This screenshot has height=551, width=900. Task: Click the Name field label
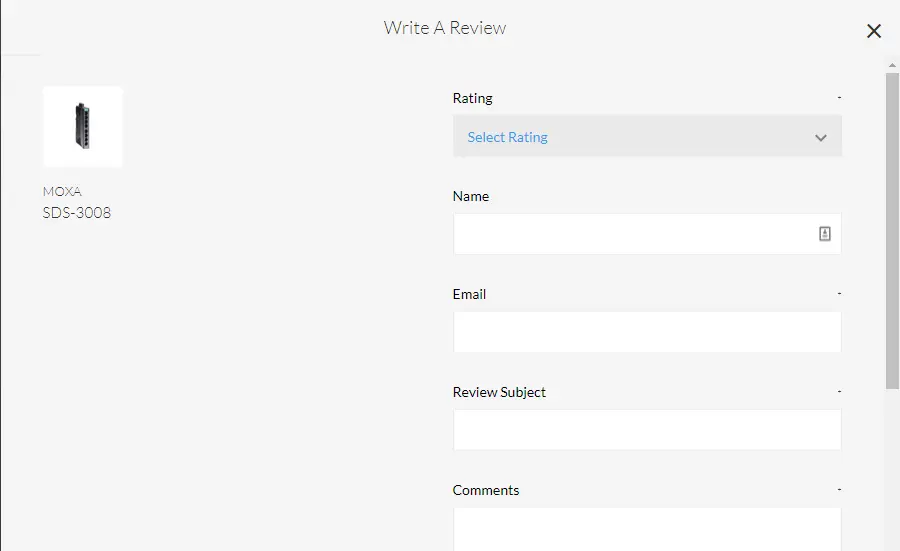(x=471, y=196)
